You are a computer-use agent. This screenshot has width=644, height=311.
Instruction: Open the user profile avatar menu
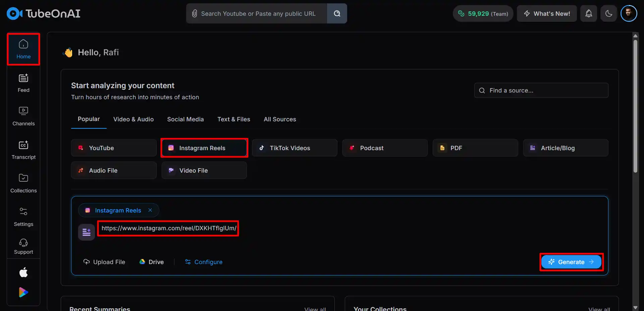pos(629,13)
